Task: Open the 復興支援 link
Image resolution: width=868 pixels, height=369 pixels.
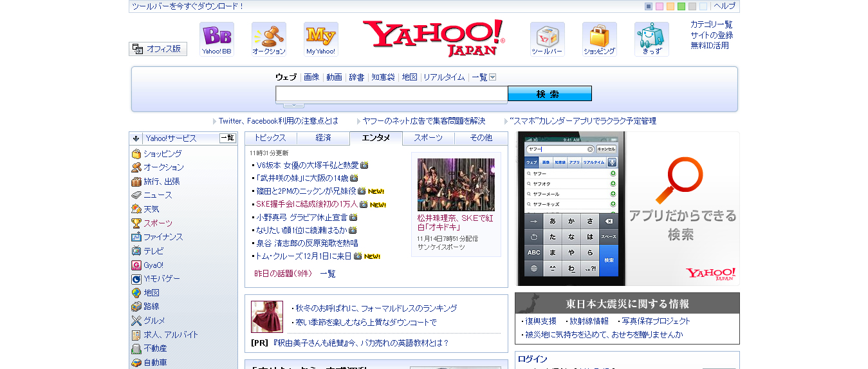Action: pyautogui.click(x=541, y=321)
